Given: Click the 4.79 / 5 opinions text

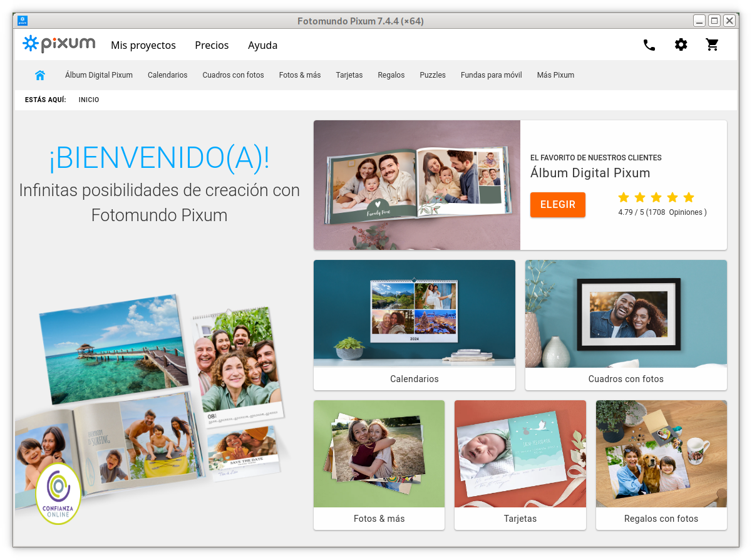Looking at the screenshot, I should [662, 212].
